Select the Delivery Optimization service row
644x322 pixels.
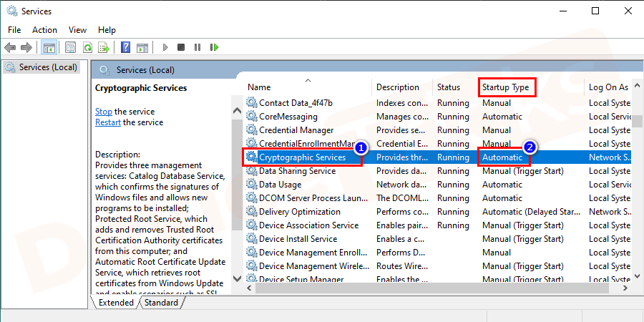tap(299, 212)
